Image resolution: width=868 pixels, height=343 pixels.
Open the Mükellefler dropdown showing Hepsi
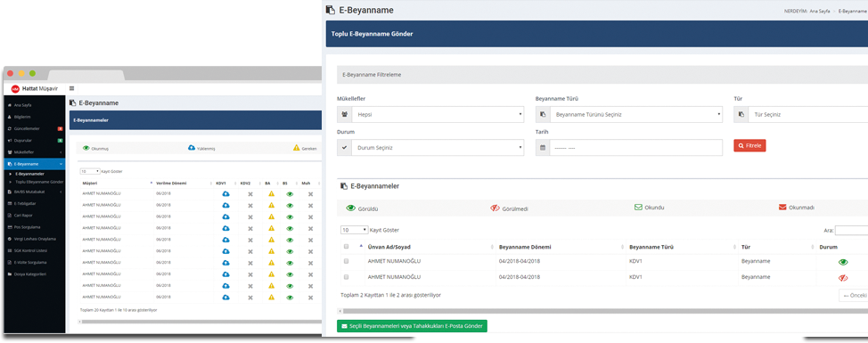430,115
